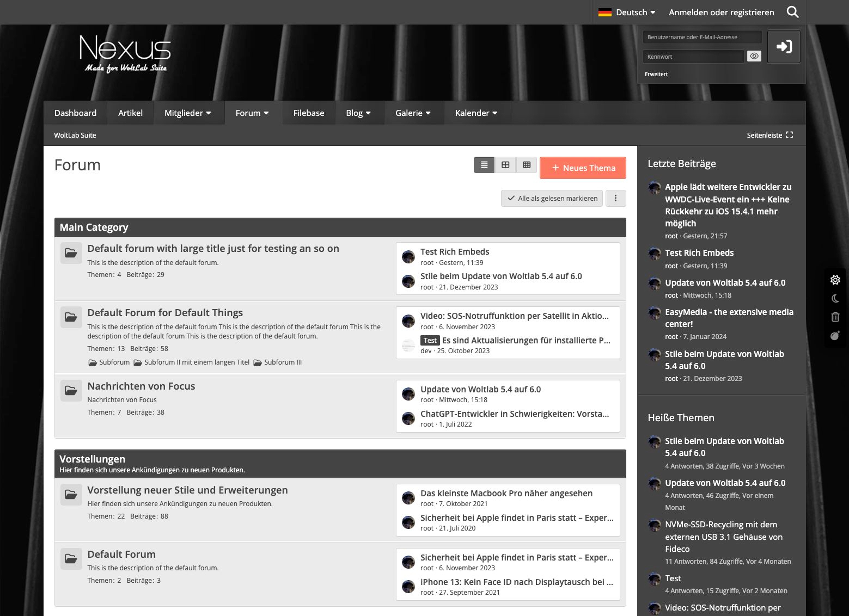The image size is (849, 616).
Task: Open the Filebase menu item
Action: point(308,113)
